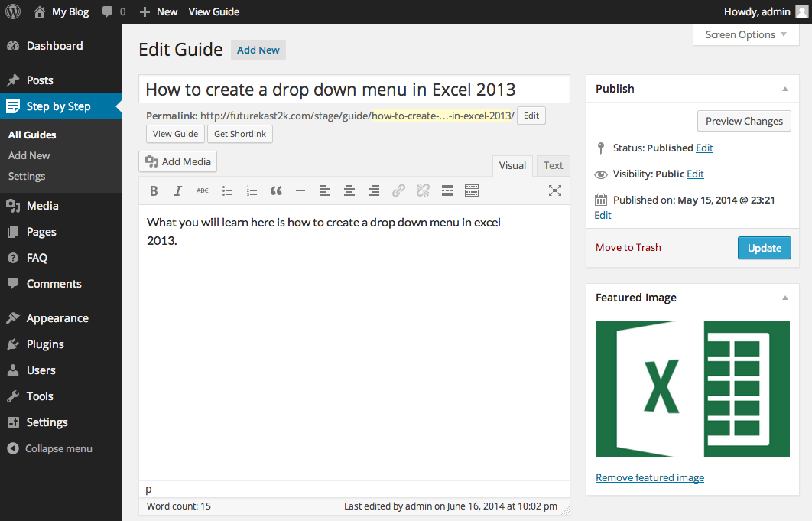The image size is (812, 521).
Task: Insert a blockquote in the editor
Action: click(x=276, y=190)
